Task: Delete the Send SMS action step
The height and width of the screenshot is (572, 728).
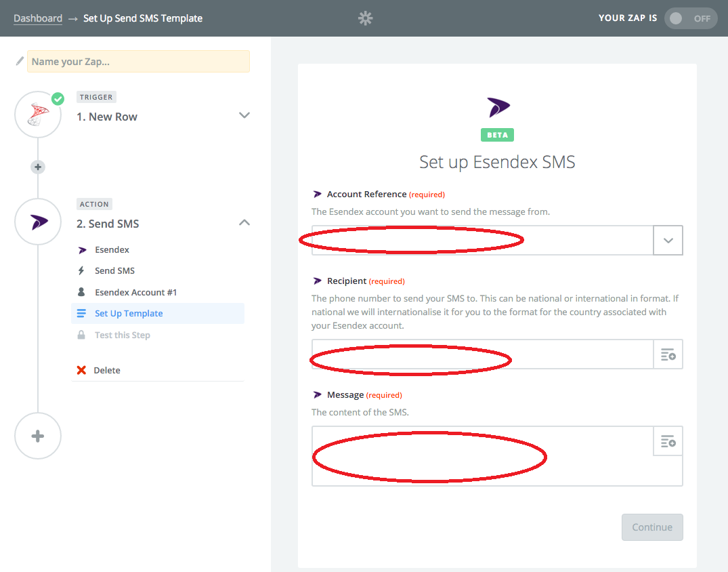Action: 107,371
